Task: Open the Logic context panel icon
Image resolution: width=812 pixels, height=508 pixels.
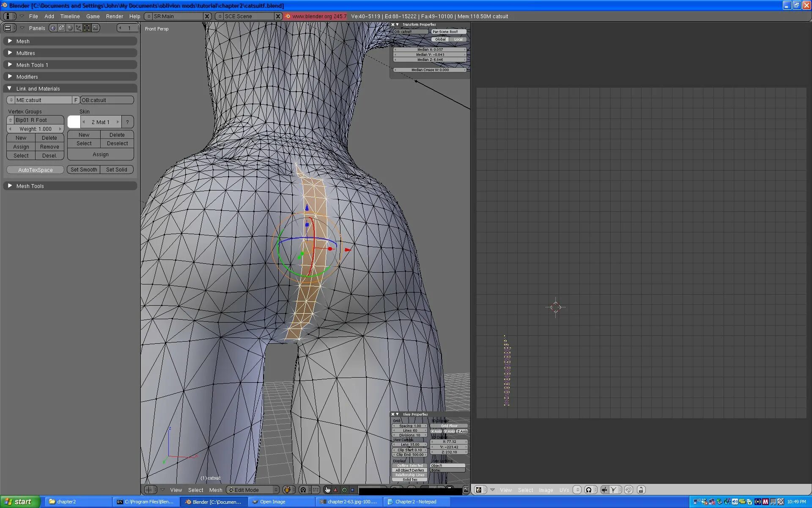Action: tap(53, 28)
